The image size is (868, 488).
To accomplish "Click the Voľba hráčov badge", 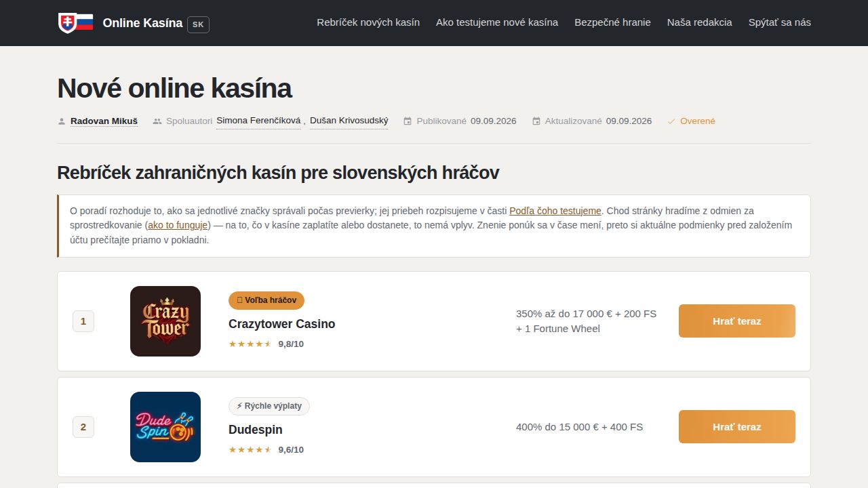I will point(267,300).
